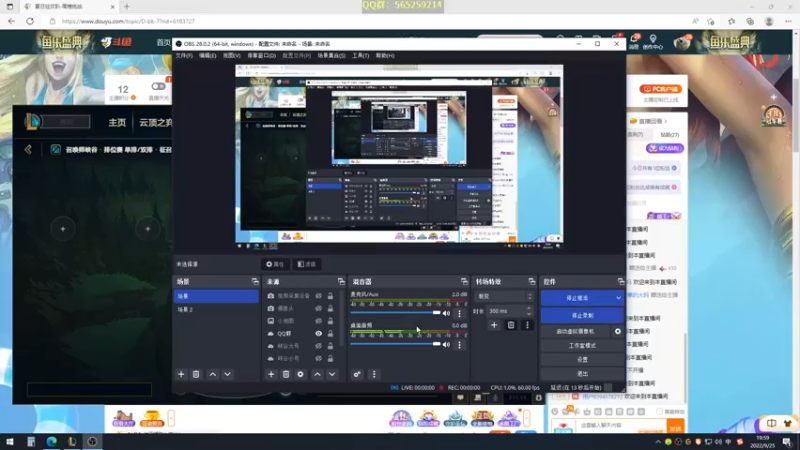Open 设置 settings button in 控件 panel
This screenshot has width=800, height=450.
582,360
